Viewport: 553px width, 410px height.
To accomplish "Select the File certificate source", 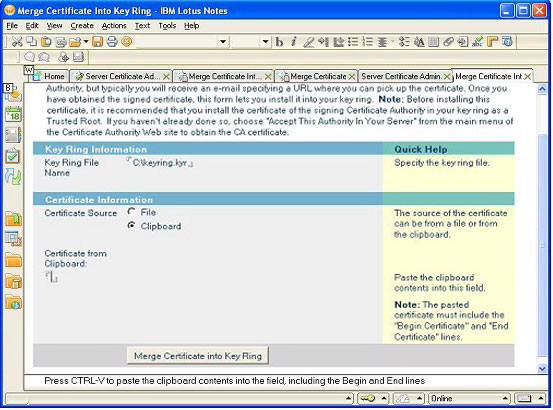I will point(131,212).
